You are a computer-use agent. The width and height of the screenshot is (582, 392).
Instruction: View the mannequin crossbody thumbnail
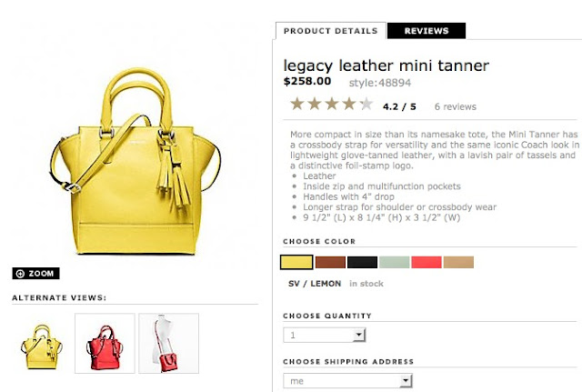169,344
